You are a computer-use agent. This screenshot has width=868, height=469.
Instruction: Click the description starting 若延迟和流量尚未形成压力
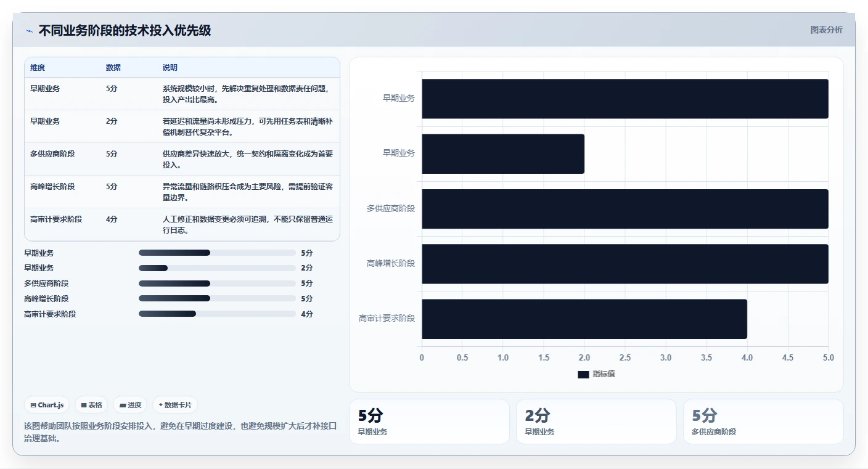tap(247, 126)
